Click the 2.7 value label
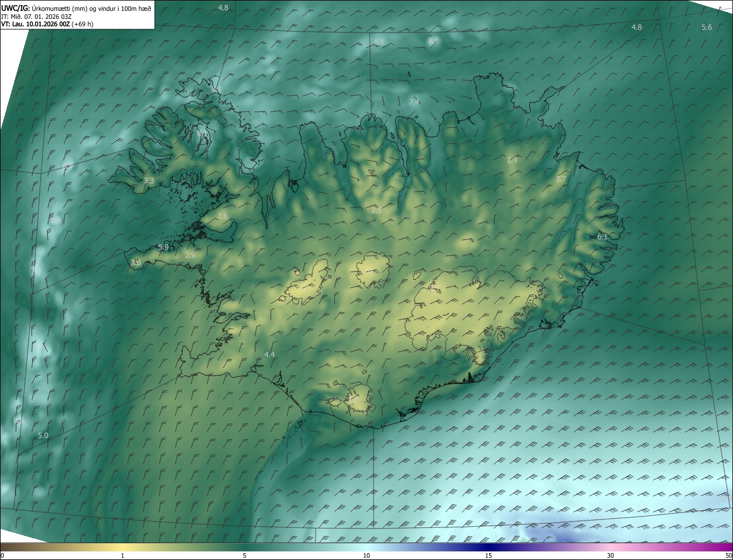Screen dimensions: 733x560 561,179
